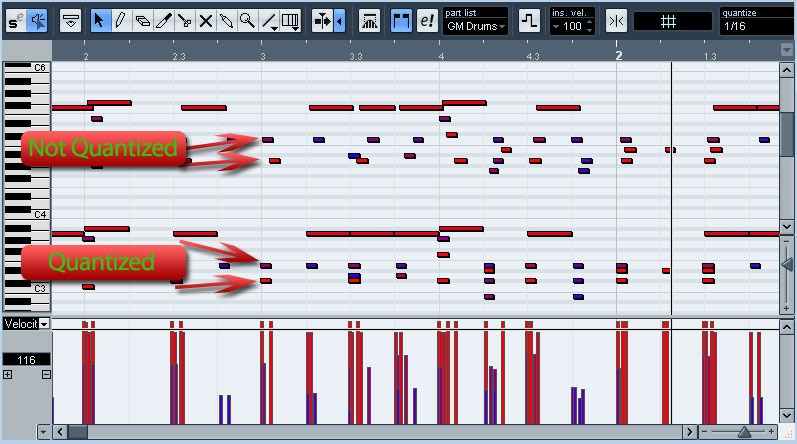Click the horizontal scrollbar thumb
Image resolution: width=797 pixels, height=444 pixels.
tap(78, 432)
